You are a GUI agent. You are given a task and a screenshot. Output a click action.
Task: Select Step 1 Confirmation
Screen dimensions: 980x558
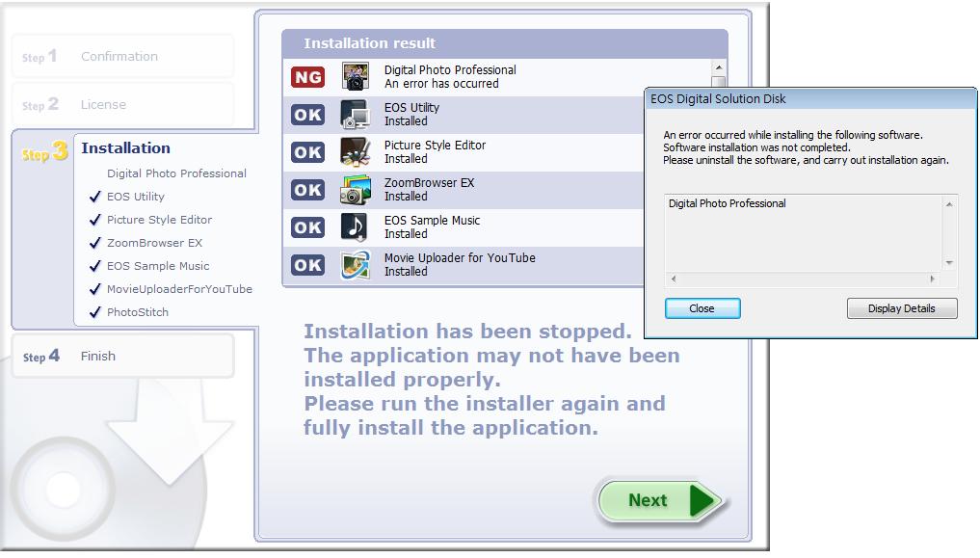click(122, 56)
